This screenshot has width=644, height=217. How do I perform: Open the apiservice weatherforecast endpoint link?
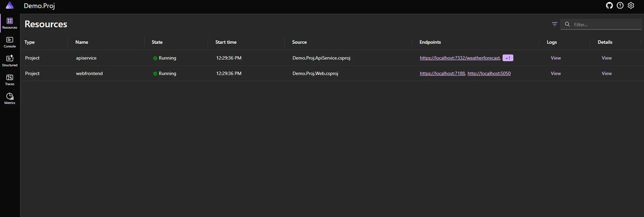coord(460,58)
